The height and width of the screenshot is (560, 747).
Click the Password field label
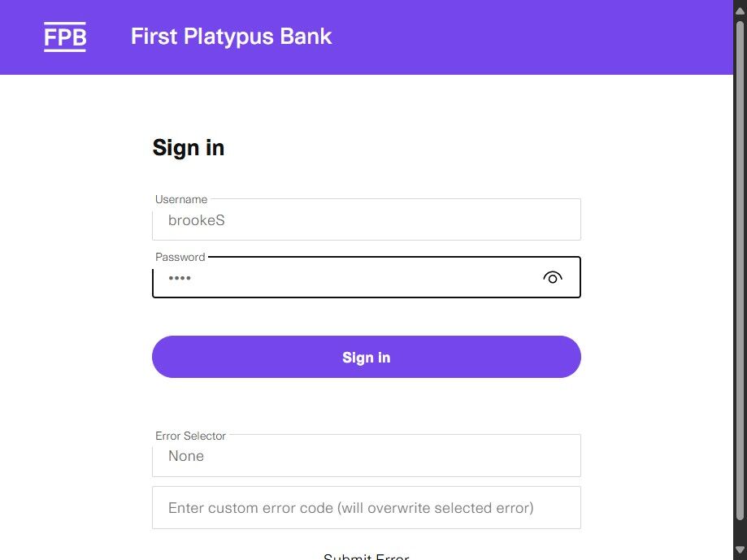[x=180, y=257]
